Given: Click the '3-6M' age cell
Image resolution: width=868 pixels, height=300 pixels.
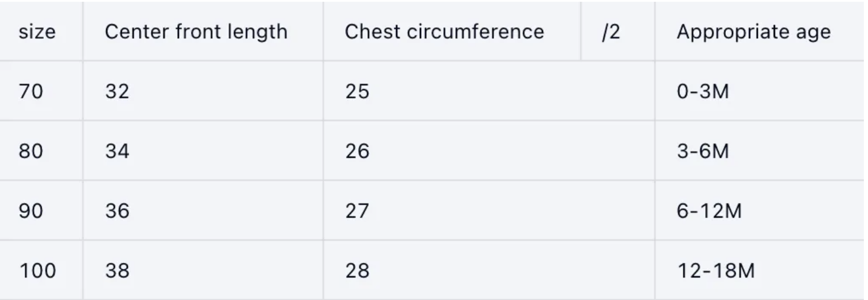Looking at the screenshot, I should 703,152.
